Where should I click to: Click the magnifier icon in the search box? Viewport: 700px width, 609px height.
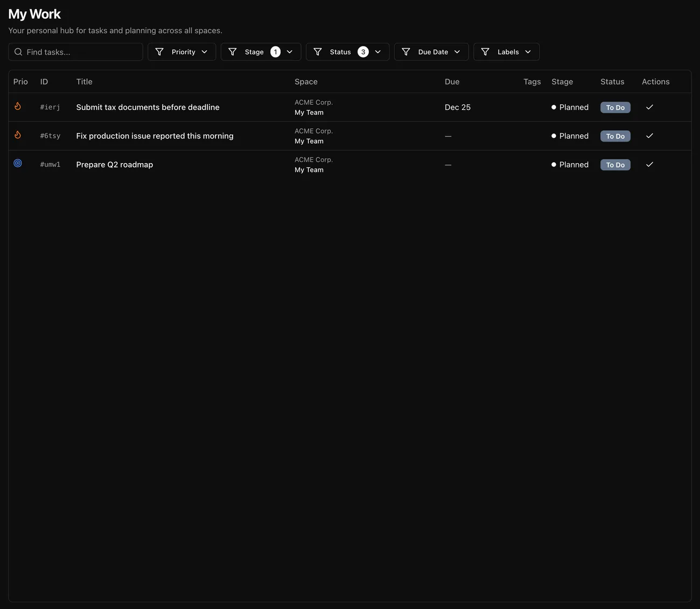(x=18, y=52)
